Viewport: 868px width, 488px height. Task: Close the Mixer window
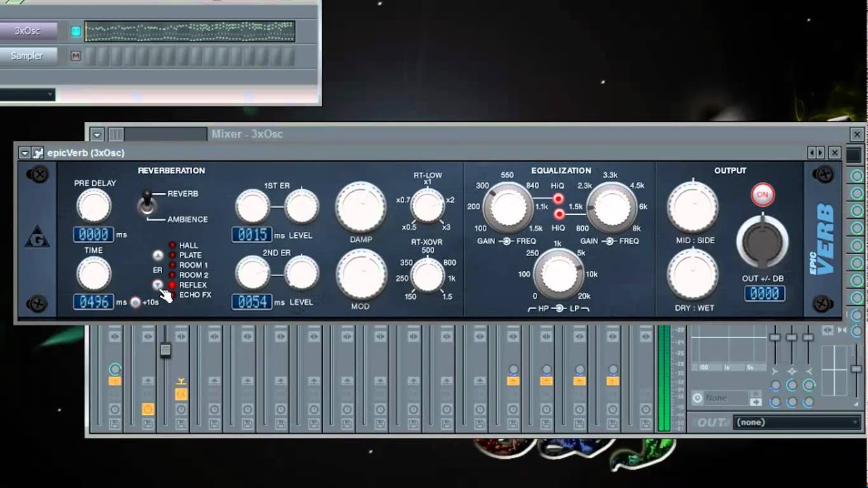click(857, 134)
